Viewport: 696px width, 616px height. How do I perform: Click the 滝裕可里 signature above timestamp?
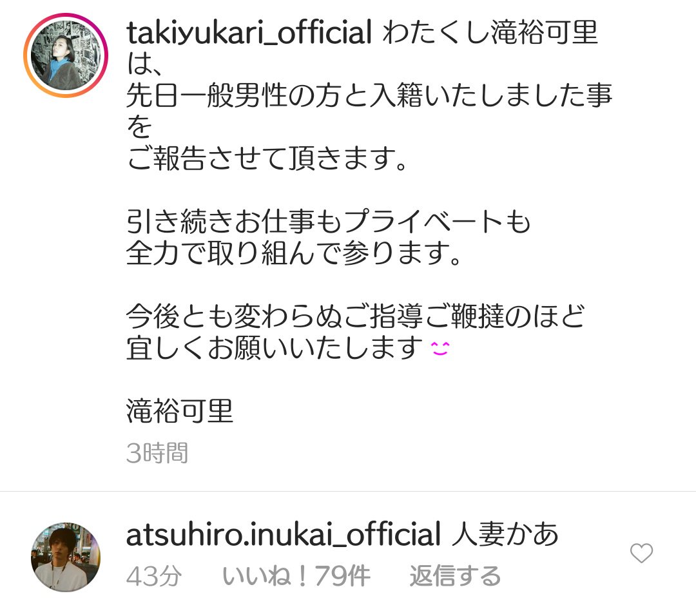180,411
